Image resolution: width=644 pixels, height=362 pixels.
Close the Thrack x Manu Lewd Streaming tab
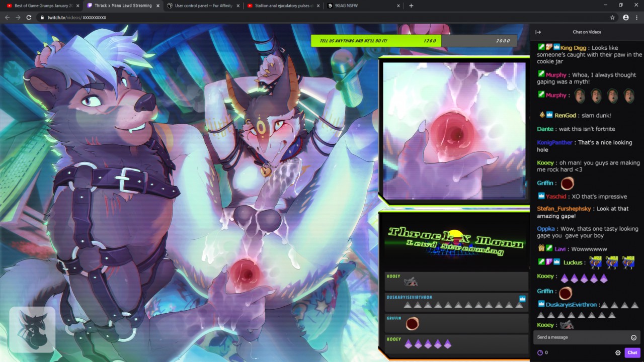pyautogui.click(x=158, y=6)
